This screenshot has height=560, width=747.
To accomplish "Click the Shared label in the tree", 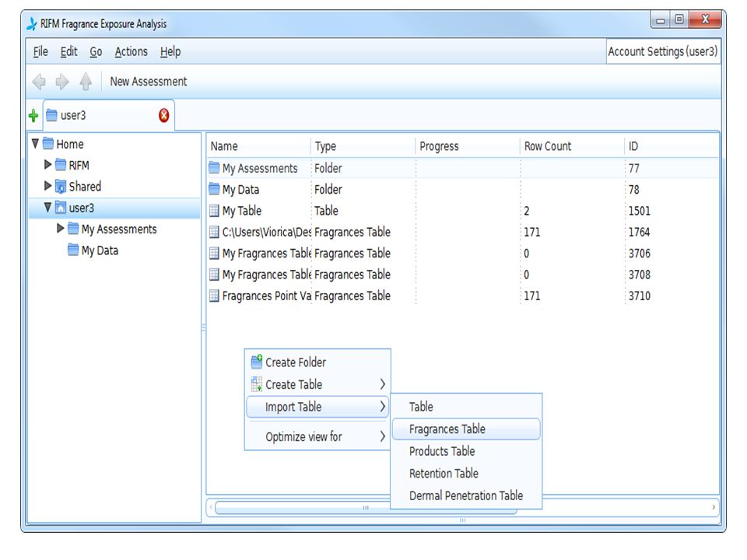I will tap(85, 186).
